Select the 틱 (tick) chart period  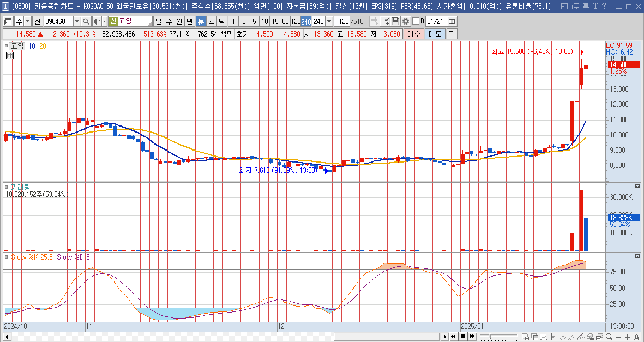point(221,21)
